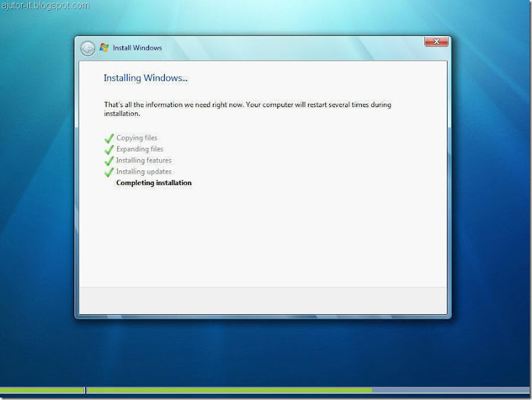Click the Installing Windows... heading
The height and width of the screenshot is (400, 532).
[x=146, y=78]
